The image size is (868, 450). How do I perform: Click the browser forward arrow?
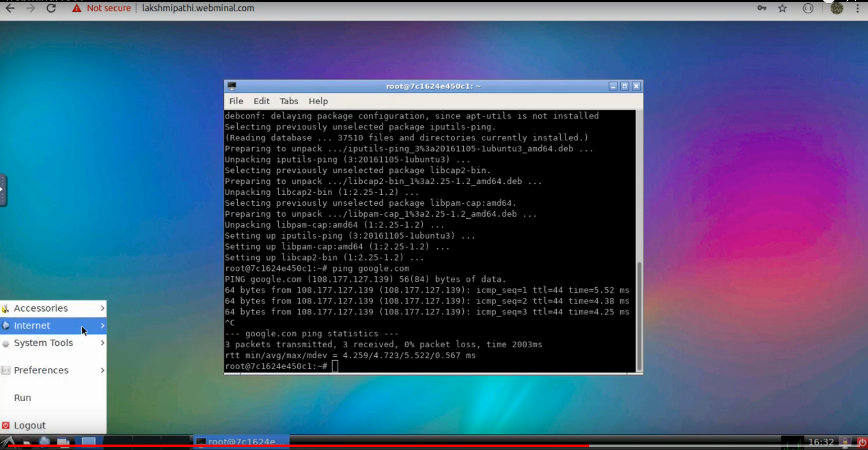(x=30, y=8)
